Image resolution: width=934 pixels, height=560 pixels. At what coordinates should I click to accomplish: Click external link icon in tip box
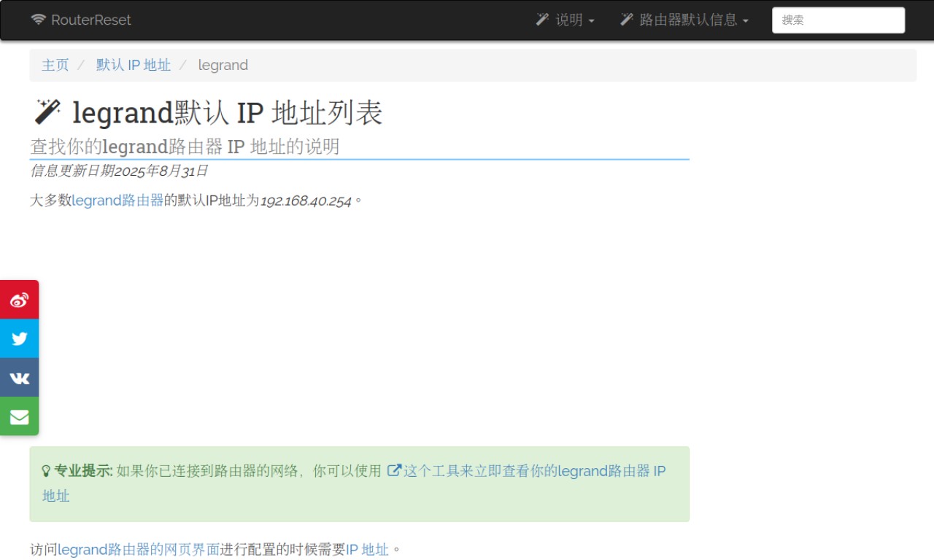coord(394,470)
